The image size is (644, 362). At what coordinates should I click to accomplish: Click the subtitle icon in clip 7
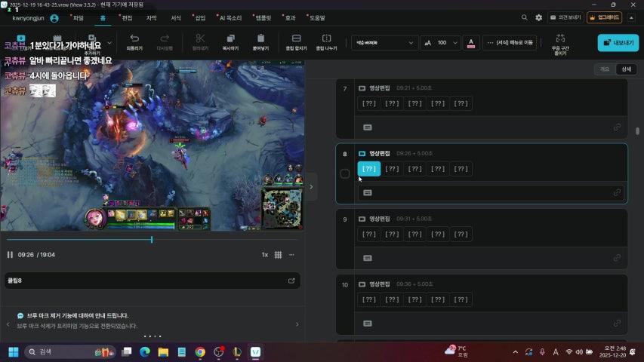[368, 127]
